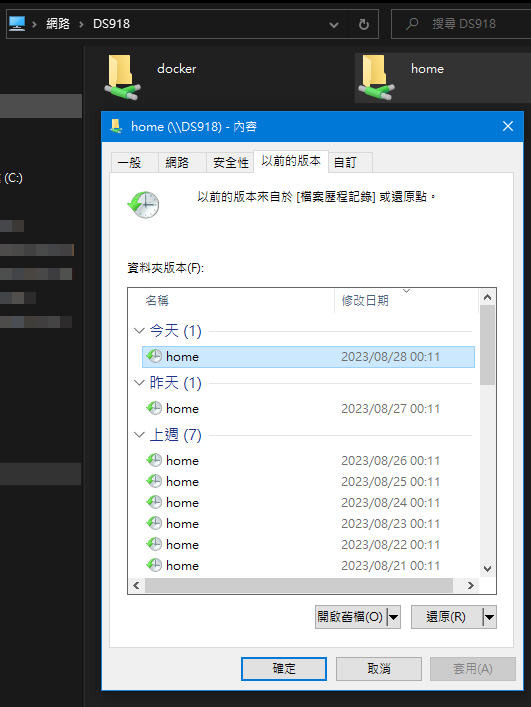This screenshot has height=707, width=531.
Task: Click restore icon of 2023/08/22 version
Action: click(x=154, y=544)
